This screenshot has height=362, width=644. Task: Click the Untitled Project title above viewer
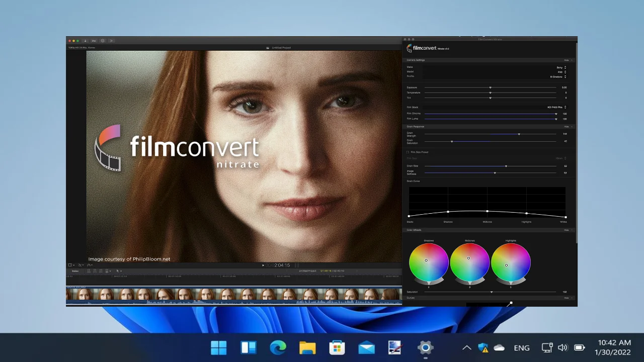click(281, 48)
